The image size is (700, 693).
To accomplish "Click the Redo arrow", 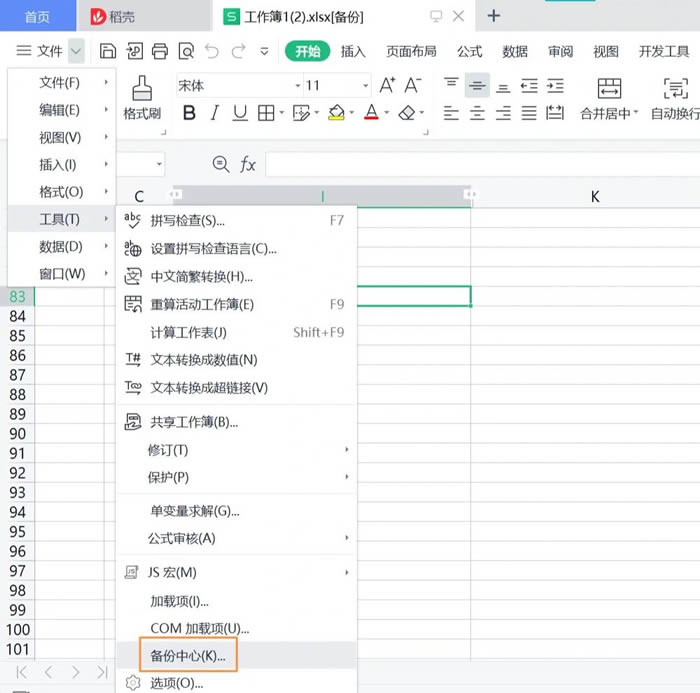I will [x=238, y=51].
